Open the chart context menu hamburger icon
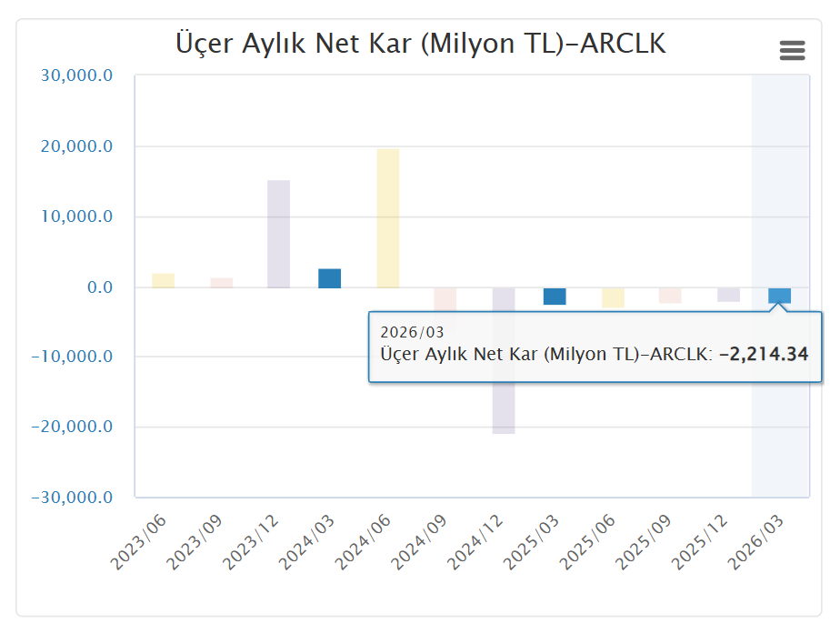The height and width of the screenshot is (644, 840). (x=792, y=51)
